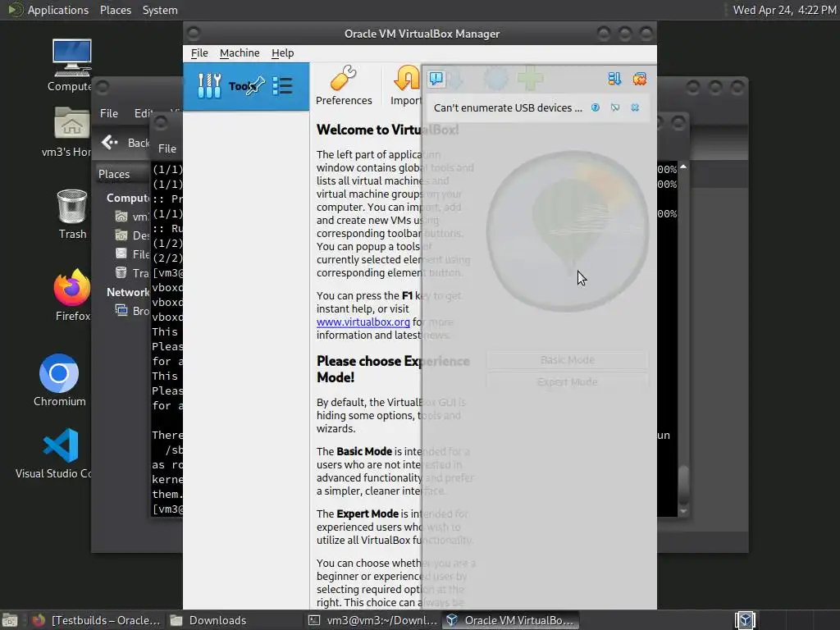Open the VirtualBox File menu
Viewport: 840px width, 630px height.
click(x=199, y=53)
